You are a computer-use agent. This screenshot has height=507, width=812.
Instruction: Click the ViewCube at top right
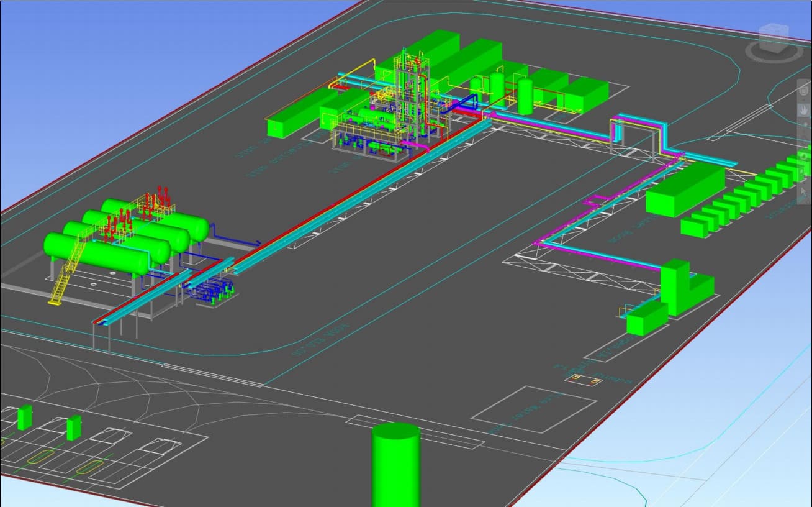(x=774, y=39)
